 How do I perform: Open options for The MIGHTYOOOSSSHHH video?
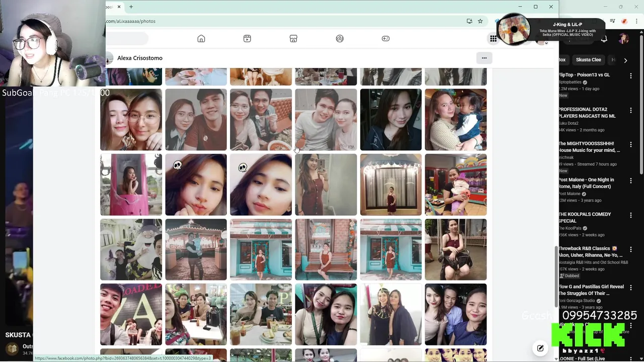(631, 144)
